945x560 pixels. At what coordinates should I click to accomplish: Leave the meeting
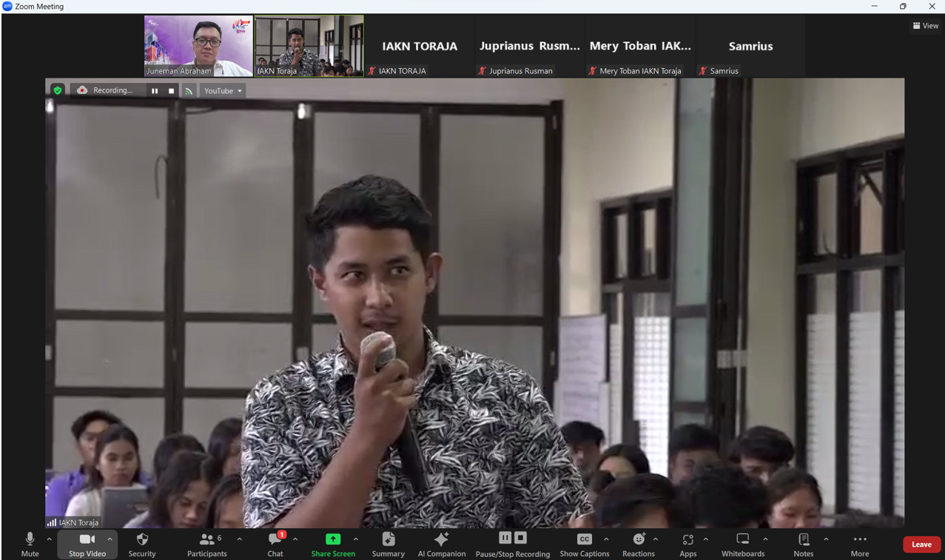point(922,544)
